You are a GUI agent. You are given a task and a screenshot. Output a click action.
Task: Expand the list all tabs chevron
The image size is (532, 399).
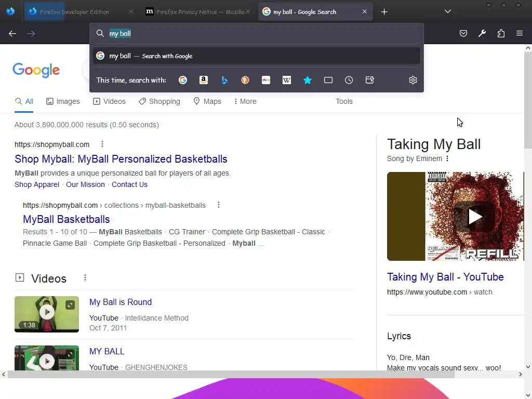point(448,11)
